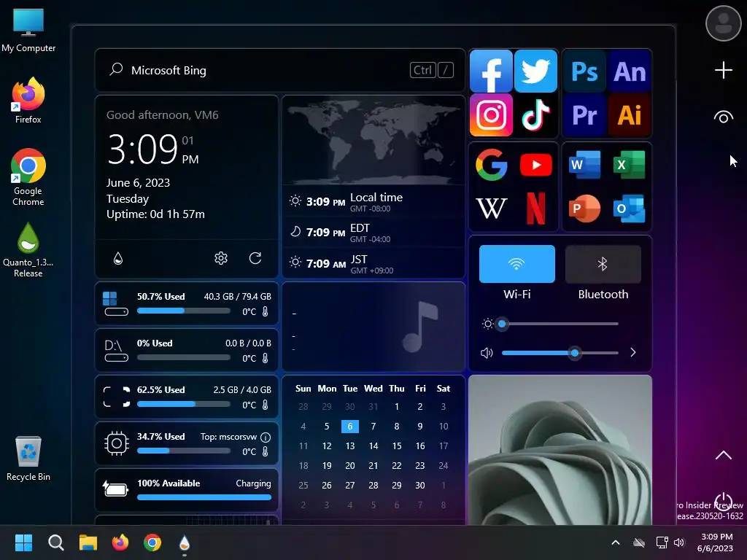Select June 6 in the calendar
747x560 pixels.
point(349,426)
